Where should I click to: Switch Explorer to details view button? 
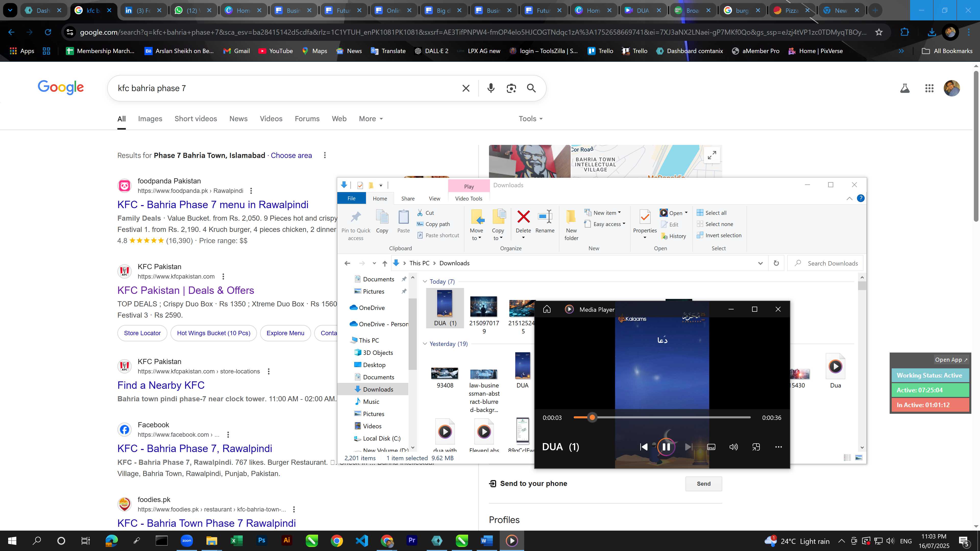point(847,458)
